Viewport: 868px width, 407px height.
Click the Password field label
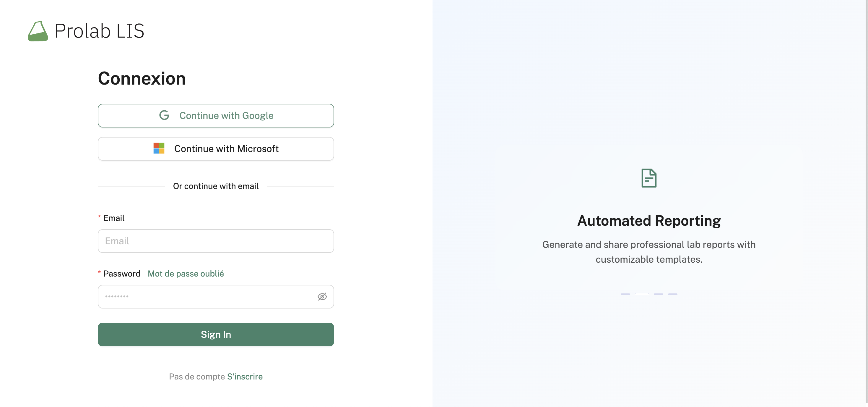tap(122, 273)
